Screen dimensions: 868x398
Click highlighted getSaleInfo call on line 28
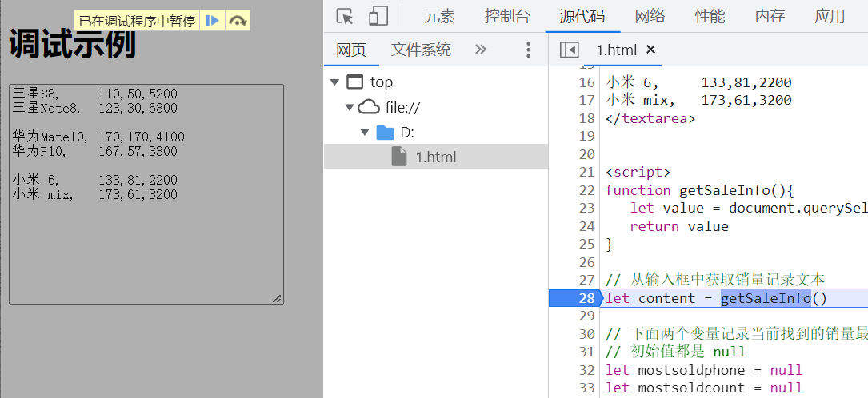(766, 299)
